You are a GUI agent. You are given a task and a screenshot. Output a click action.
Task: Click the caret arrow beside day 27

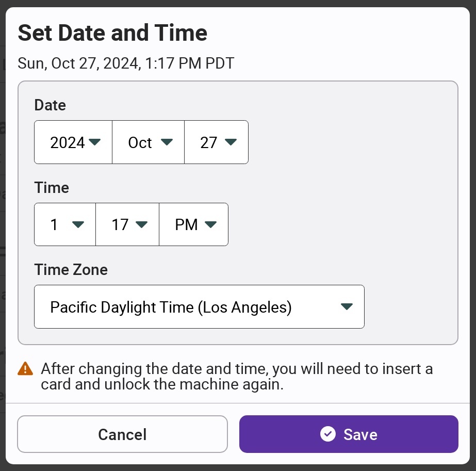pos(231,142)
